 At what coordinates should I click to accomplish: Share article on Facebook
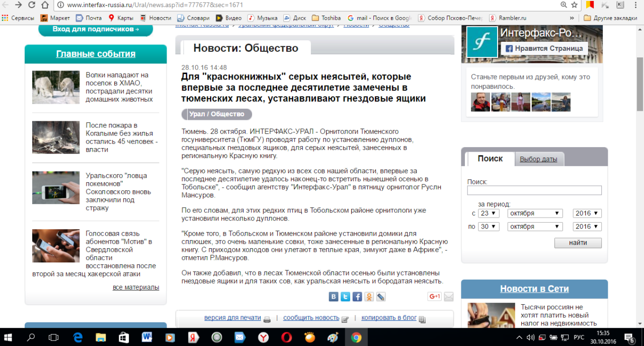[x=357, y=297]
